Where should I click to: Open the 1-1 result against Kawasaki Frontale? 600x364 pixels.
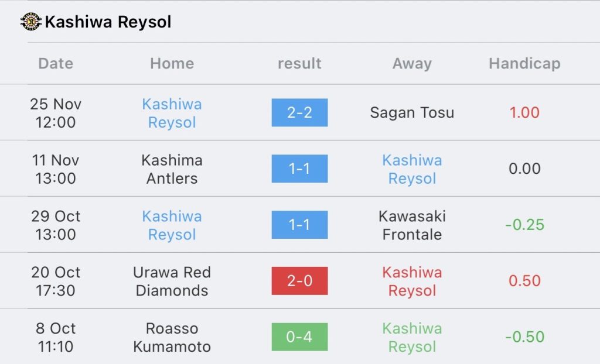click(x=299, y=225)
